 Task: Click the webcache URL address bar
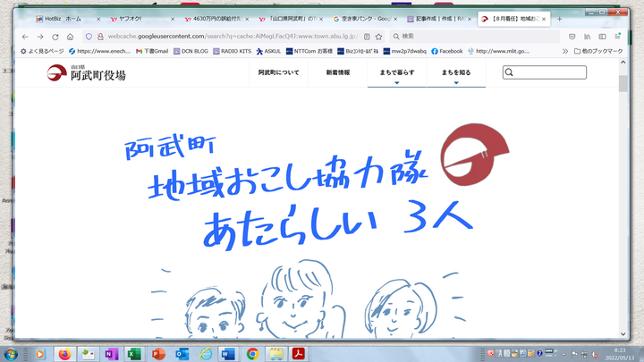coord(224,37)
